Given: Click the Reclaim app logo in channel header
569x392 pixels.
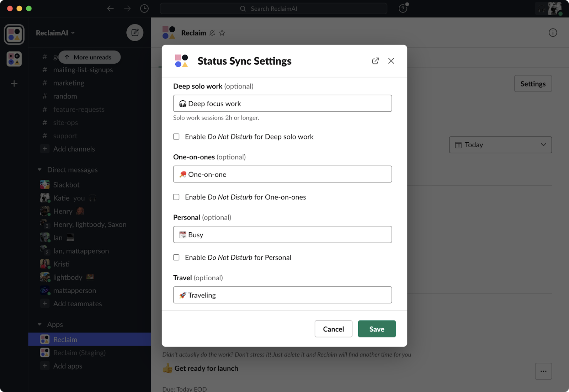Looking at the screenshot, I should tap(169, 32).
